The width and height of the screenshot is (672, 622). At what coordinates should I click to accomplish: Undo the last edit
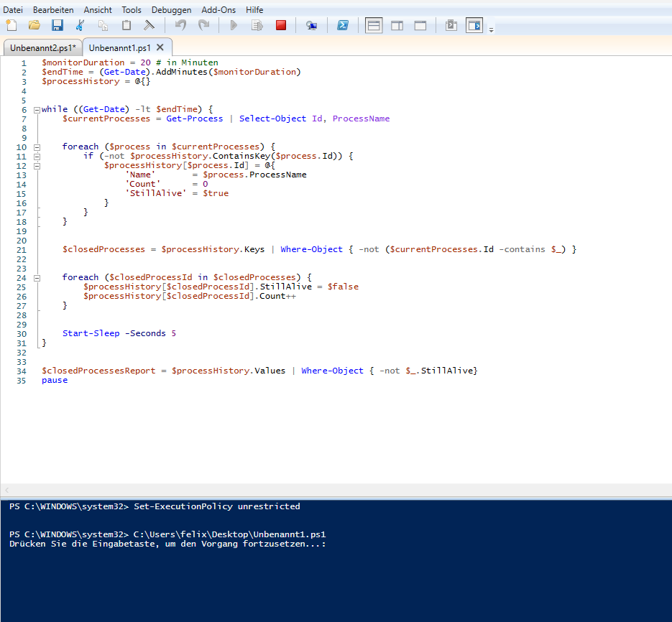180,25
